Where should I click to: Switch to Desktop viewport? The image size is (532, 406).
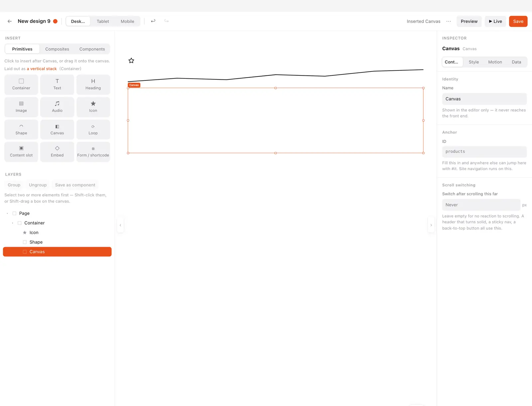[x=78, y=21]
